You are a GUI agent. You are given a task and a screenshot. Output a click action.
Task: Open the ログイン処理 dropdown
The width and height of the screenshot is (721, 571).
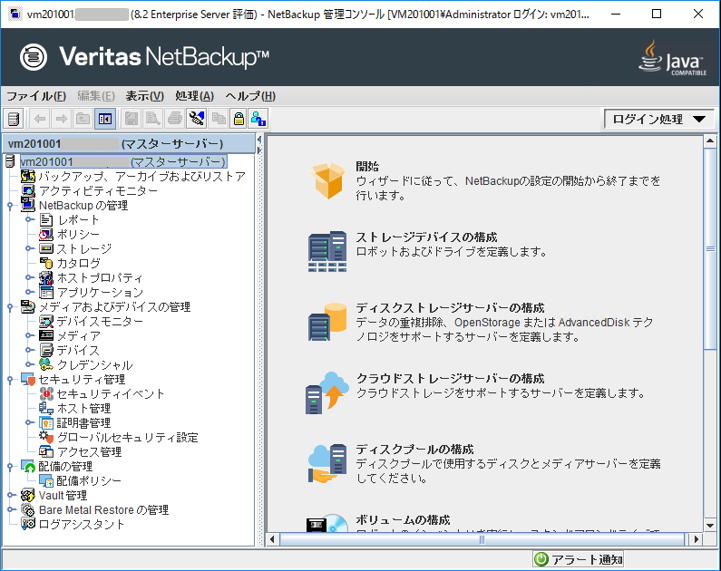tap(658, 119)
